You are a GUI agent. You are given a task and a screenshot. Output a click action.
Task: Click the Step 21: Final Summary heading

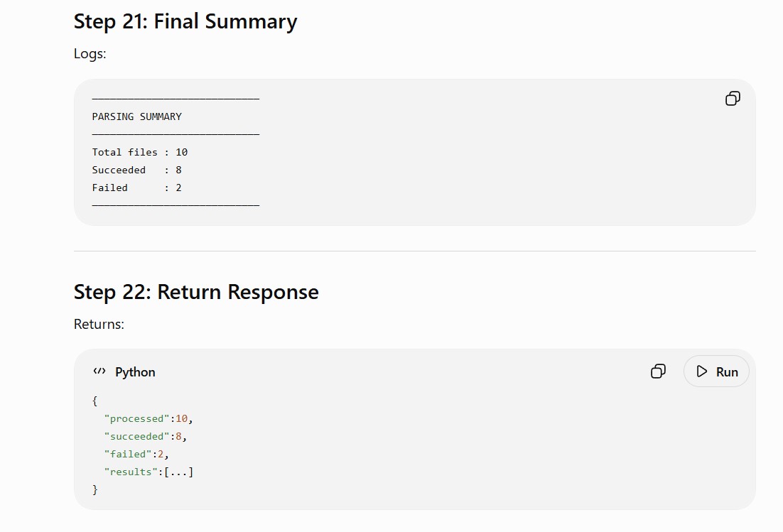pos(185,21)
